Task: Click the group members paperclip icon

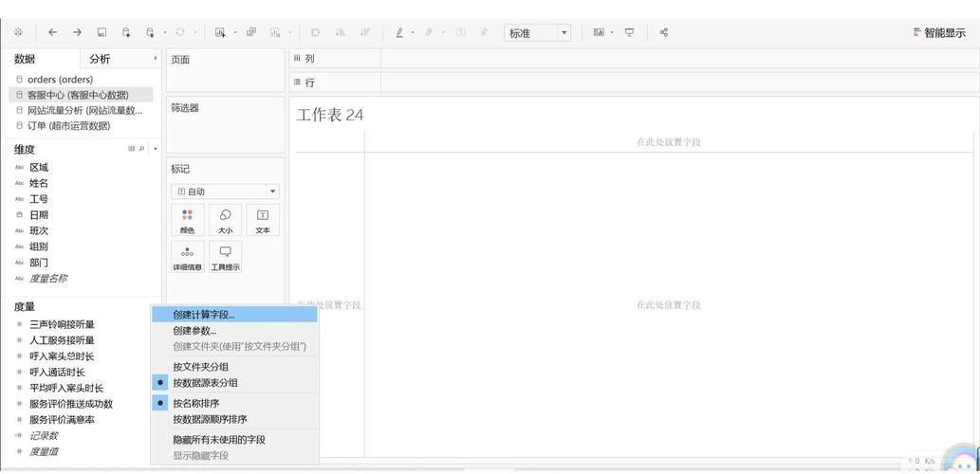Action: coord(429,32)
